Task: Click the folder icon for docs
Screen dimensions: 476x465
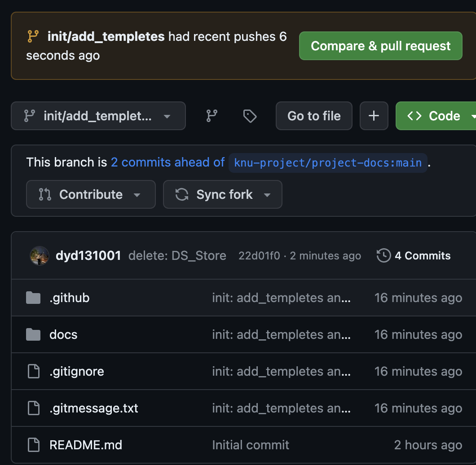Action: click(x=33, y=334)
